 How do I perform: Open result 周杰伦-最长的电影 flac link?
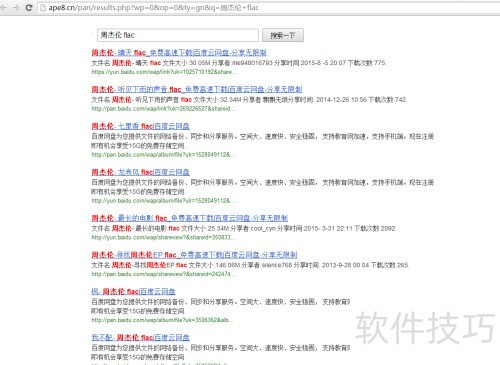[190, 218]
